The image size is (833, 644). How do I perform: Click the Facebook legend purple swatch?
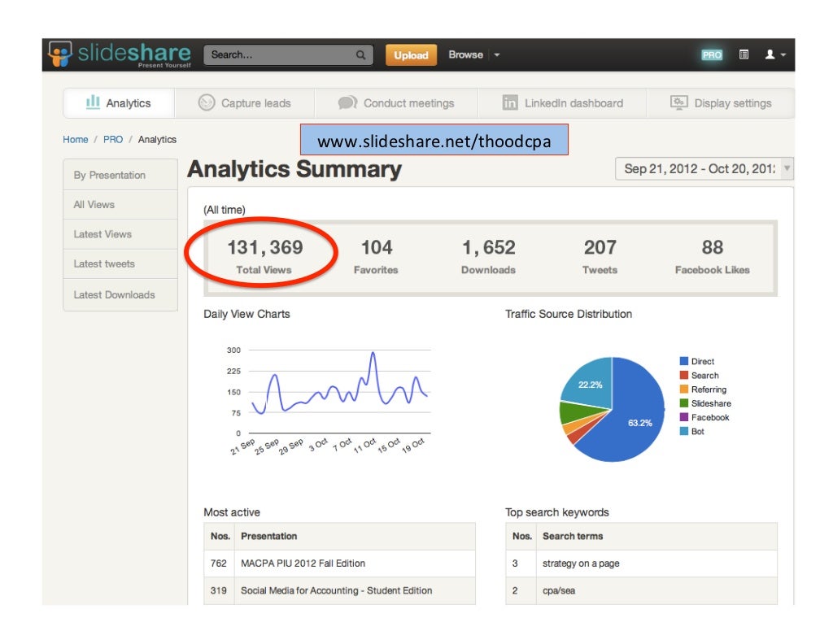[x=684, y=417]
